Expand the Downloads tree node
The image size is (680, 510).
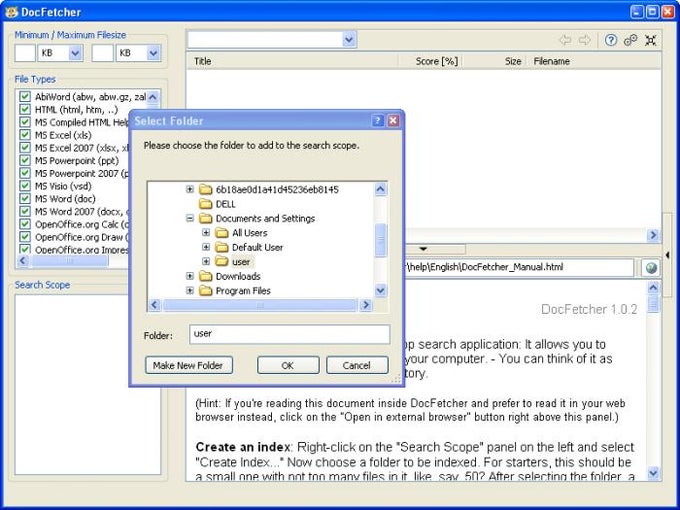[x=190, y=276]
